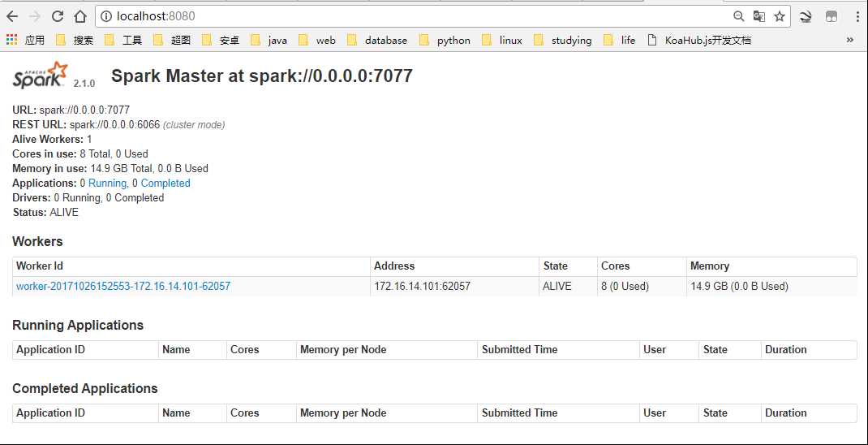Click the bird extension icon in toolbar
This screenshot has height=445, width=868.
pyautogui.click(x=806, y=16)
